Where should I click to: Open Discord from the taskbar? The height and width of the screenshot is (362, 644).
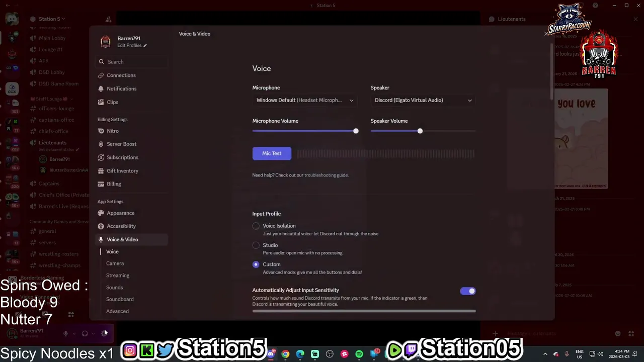[271, 354]
